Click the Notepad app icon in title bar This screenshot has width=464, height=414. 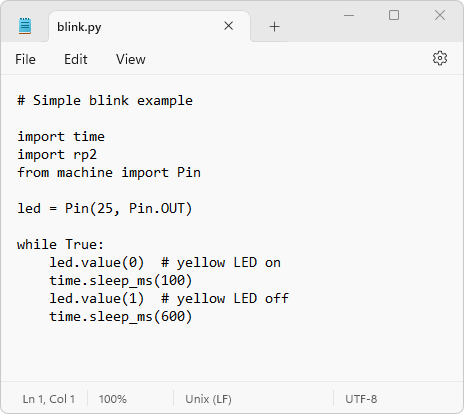pyautogui.click(x=25, y=26)
